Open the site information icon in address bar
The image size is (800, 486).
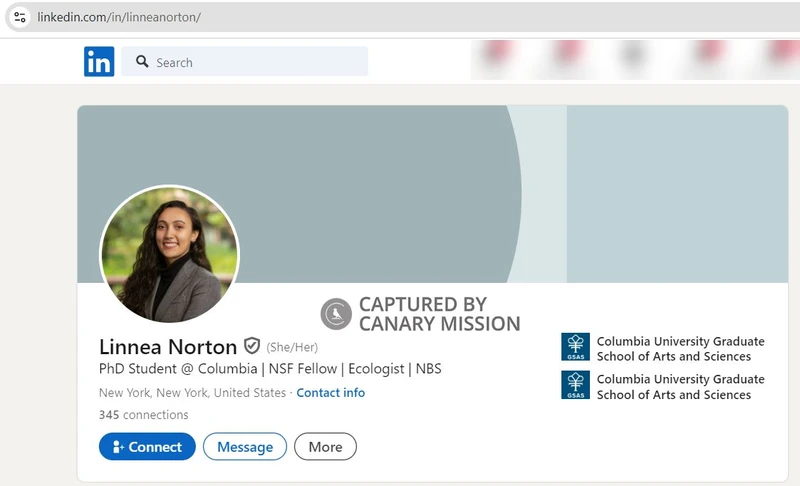20,17
